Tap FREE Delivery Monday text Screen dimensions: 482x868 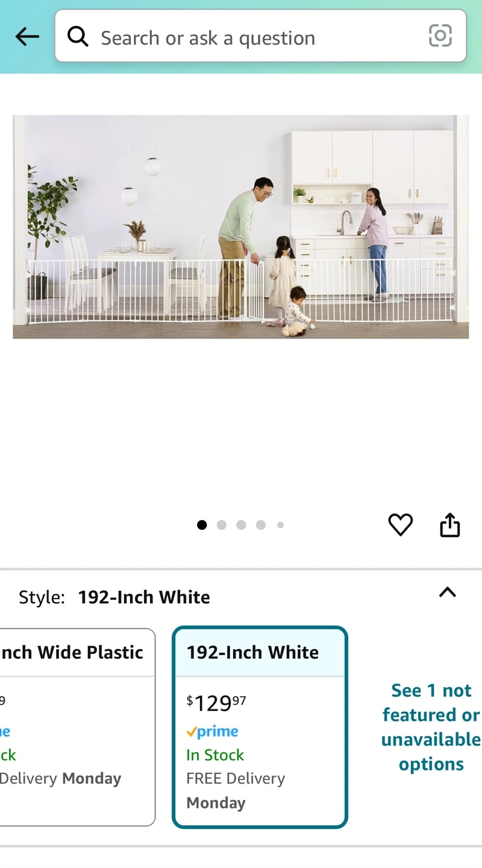236,790
